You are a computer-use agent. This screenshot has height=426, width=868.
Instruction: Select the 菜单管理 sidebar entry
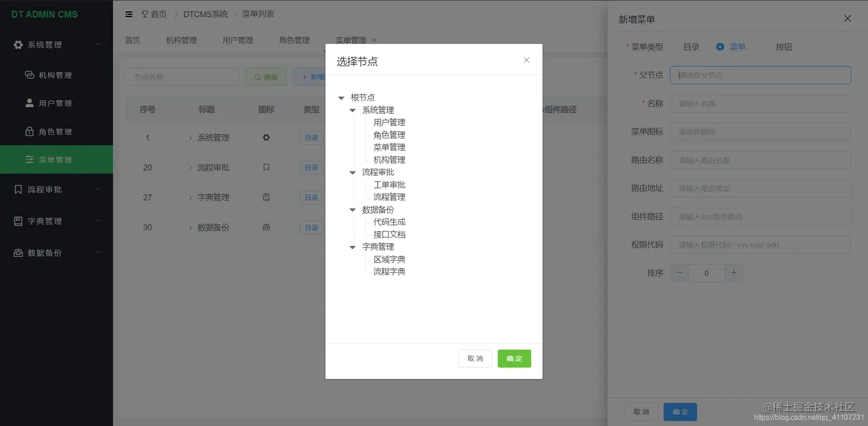tap(56, 159)
